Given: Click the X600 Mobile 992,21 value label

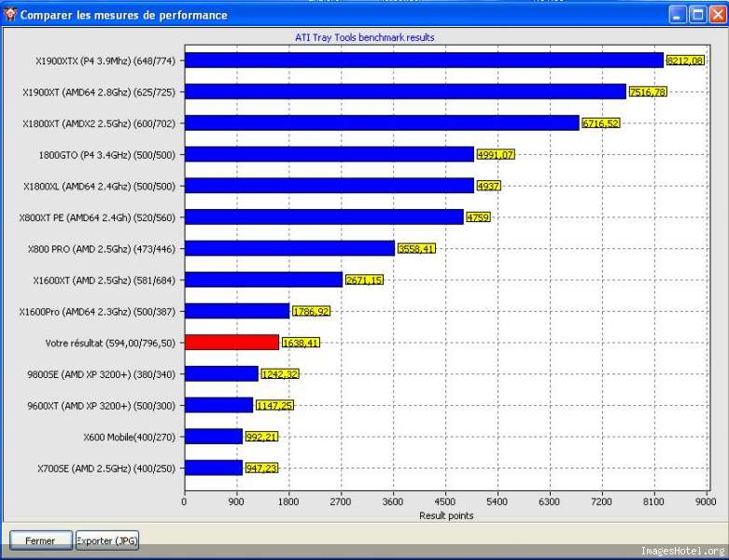Looking at the screenshot, I should (x=261, y=437).
